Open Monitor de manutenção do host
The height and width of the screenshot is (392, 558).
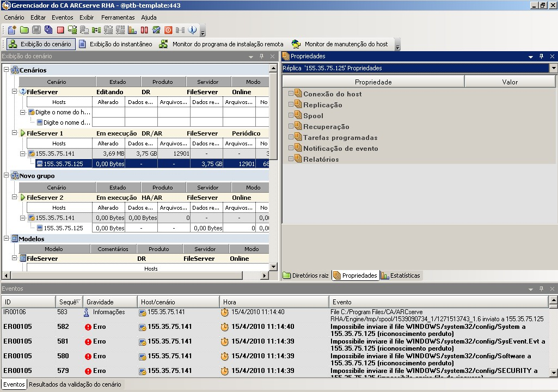pyautogui.click(x=340, y=44)
